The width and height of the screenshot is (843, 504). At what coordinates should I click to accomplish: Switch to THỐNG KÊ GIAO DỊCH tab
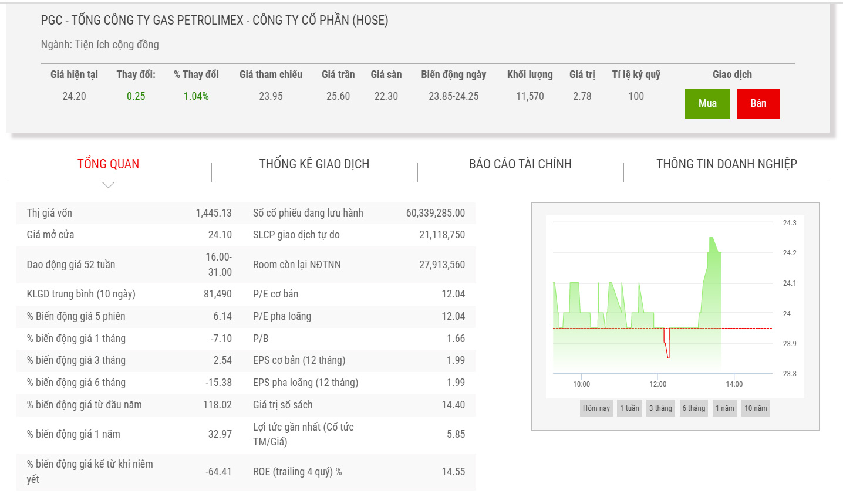coord(314,164)
